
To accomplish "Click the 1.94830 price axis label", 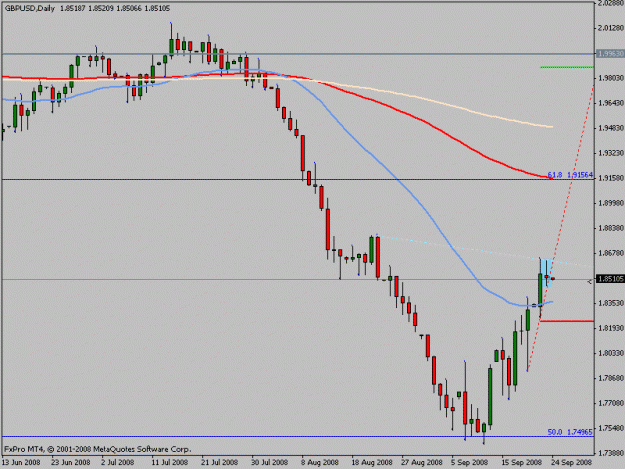I will pyautogui.click(x=610, y=128).
